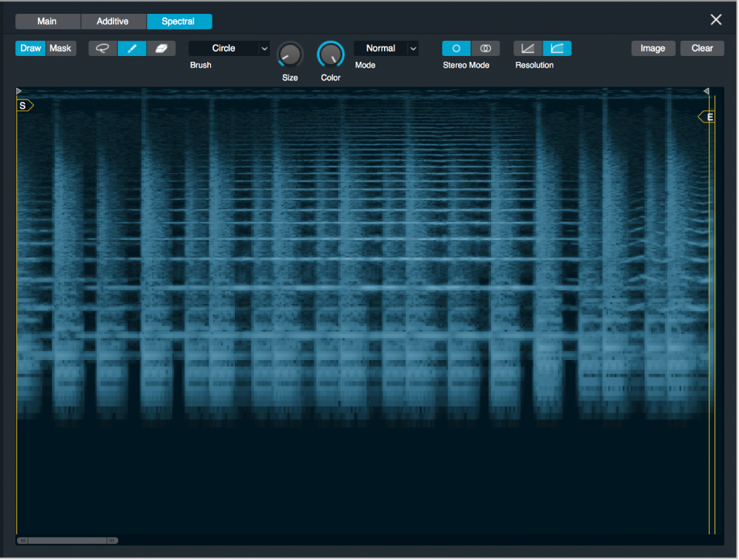Screen dimensions: 739x560
Task: Expand the Brush shape menu chevron
Action: pyautogui.click(x=263, y=48)
